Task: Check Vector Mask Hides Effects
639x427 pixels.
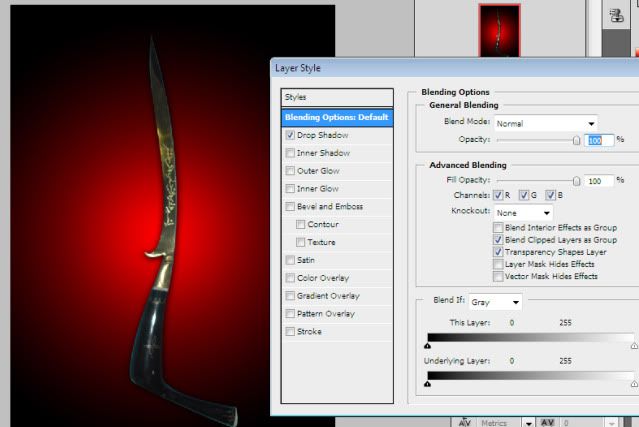Action: 498,276
